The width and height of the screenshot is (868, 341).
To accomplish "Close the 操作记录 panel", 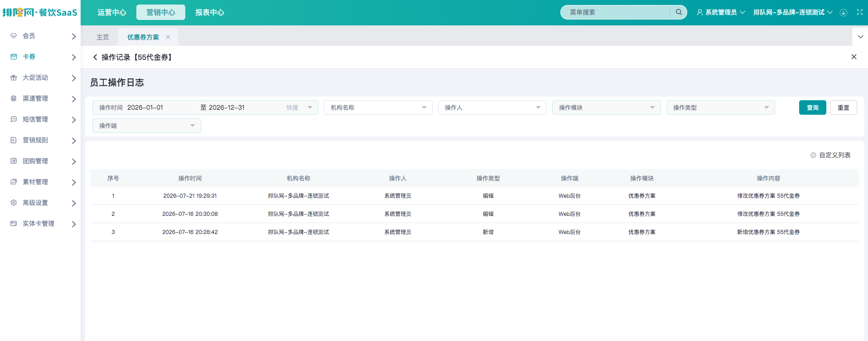I will 854,57.
